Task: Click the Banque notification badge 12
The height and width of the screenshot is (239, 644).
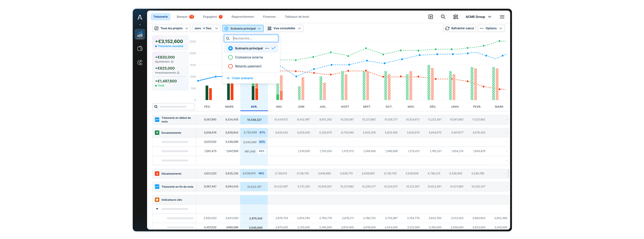Action: point(191,17)
